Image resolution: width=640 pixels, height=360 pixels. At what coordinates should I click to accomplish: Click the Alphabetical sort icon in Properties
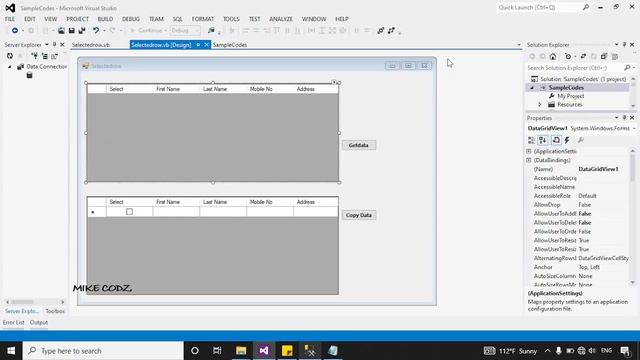(x=542, y=140)
